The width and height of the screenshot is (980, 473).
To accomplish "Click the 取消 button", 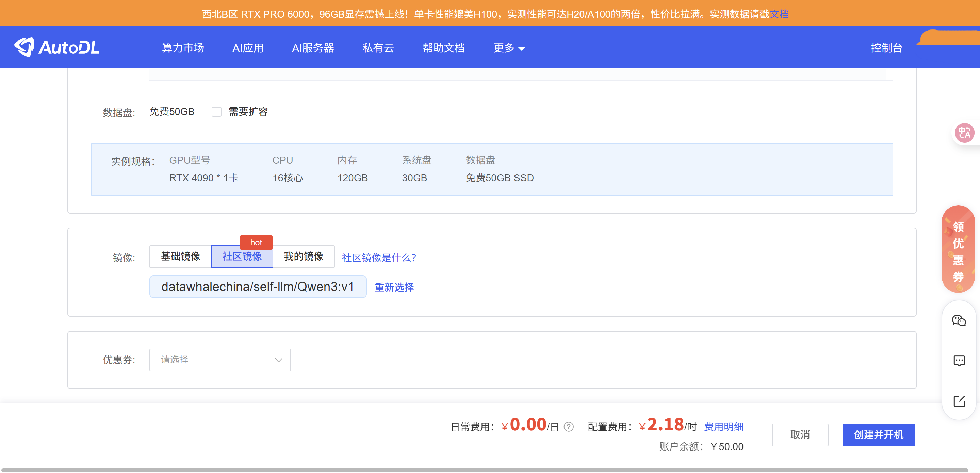I will [x=800, y=435].
